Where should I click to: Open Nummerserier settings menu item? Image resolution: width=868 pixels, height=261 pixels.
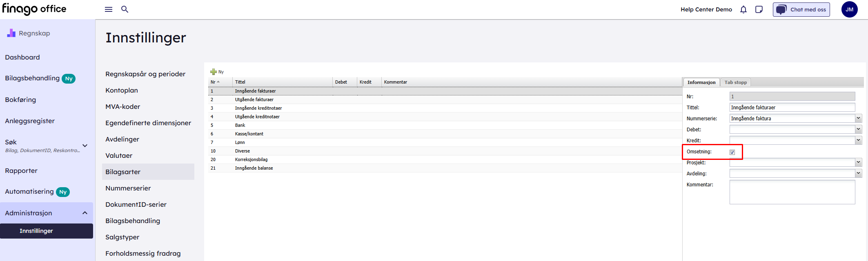point(128,188)
